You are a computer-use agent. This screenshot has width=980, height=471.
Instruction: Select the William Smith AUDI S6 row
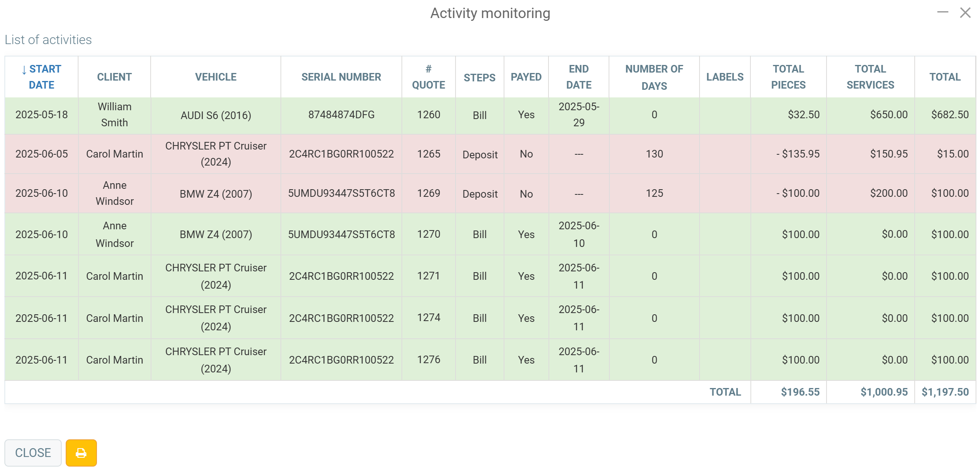tap(216, 115)
